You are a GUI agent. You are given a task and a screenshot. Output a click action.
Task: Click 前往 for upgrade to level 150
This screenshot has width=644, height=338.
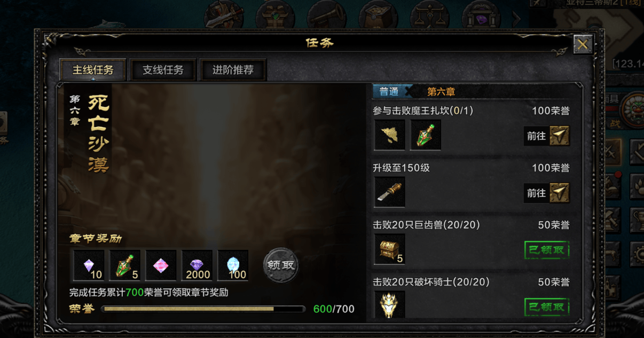click(547, 193)
